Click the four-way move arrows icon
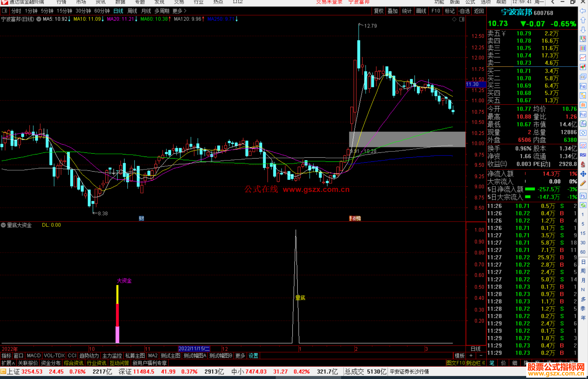The width and height of the screenshot is (588, 379). [583, 174]
